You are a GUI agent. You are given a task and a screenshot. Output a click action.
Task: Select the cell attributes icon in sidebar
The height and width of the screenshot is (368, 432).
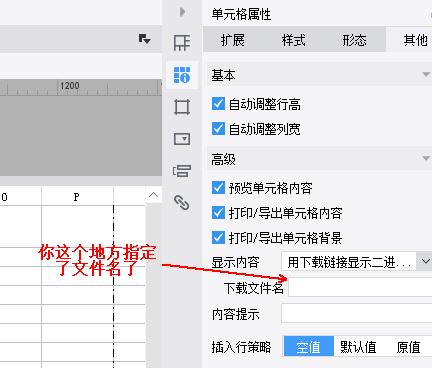[182, 75]
